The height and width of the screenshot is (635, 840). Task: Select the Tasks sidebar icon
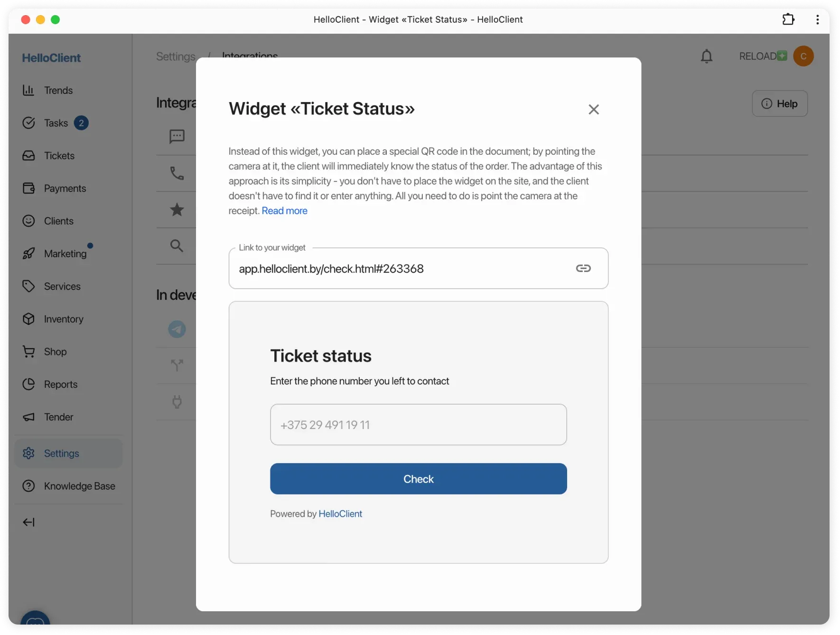[29, 123]
